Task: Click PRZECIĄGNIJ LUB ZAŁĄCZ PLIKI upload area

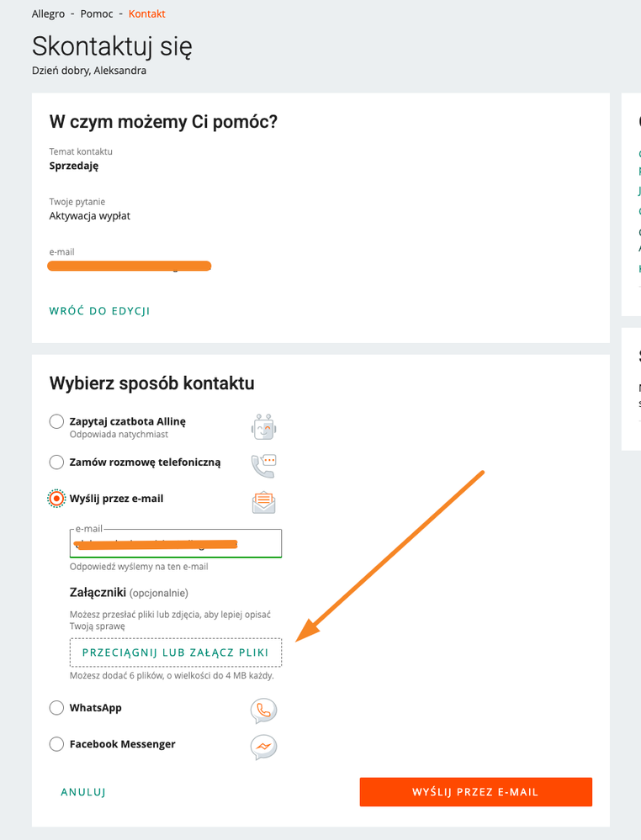Action: (x=175, y=652)
